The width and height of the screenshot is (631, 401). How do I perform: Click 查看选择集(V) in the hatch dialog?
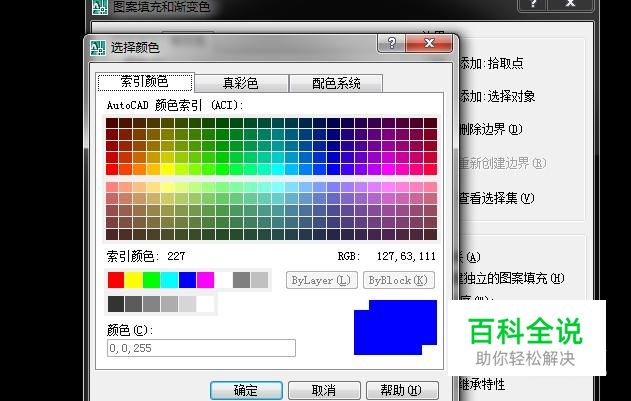[x=497, y=198]
